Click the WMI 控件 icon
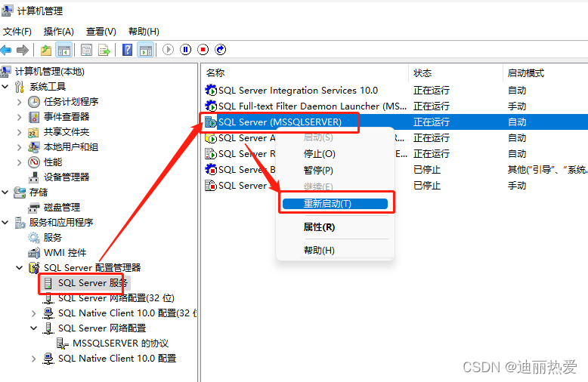 tap(34, 253)
